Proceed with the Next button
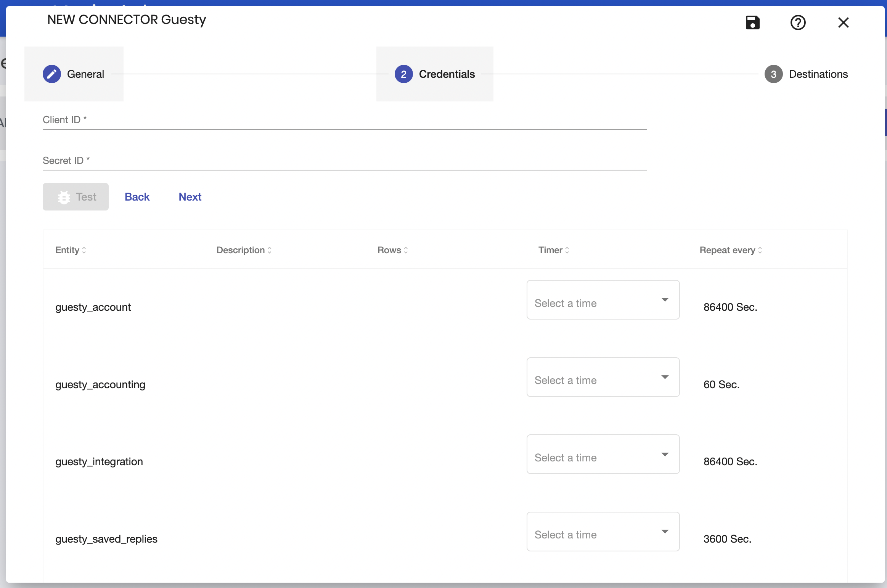The image size is (887, 588). click(190, 197)
